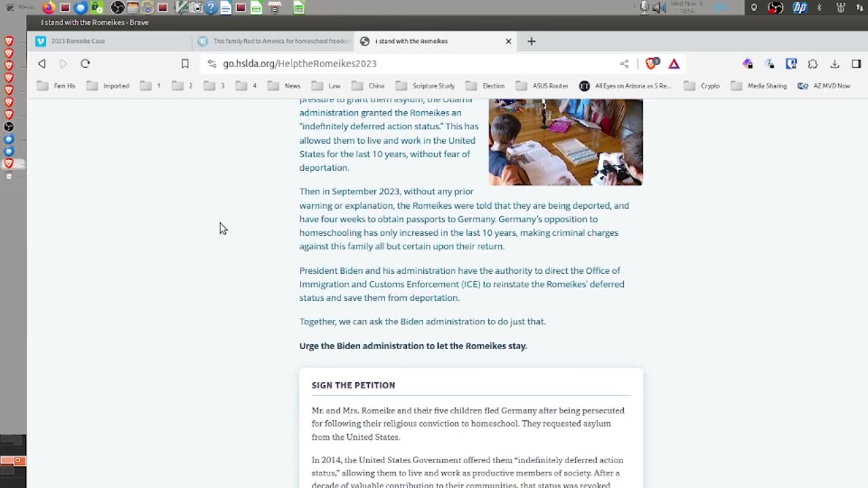Open the camera screenshot launcher in the panel
Image resolution: width=868 pixels, height=488 pixels.
coord(196,7)
